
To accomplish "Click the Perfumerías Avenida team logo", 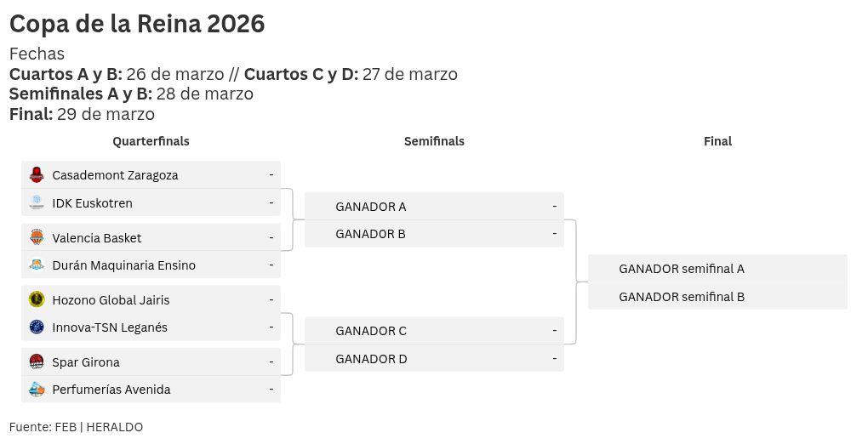I will tap(36, 390).
